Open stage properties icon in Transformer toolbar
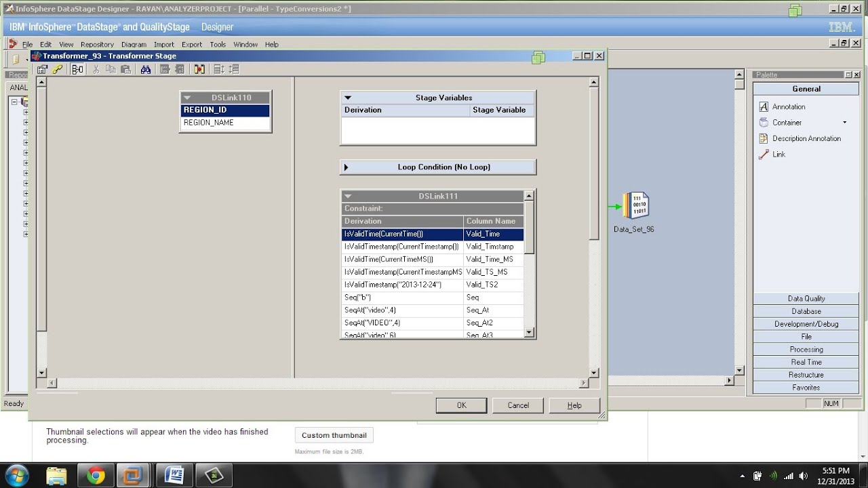 click(x=42, y=69)
